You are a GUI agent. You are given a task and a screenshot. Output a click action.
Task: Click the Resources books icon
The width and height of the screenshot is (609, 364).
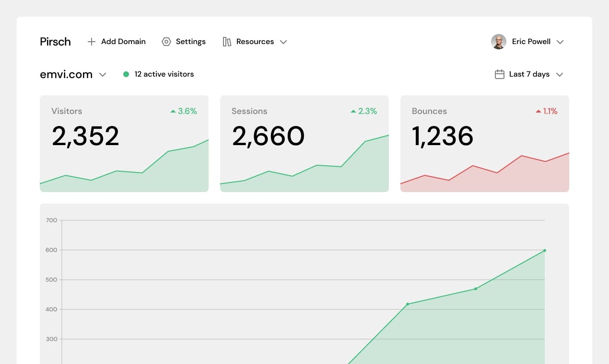(x=227, y=42)
